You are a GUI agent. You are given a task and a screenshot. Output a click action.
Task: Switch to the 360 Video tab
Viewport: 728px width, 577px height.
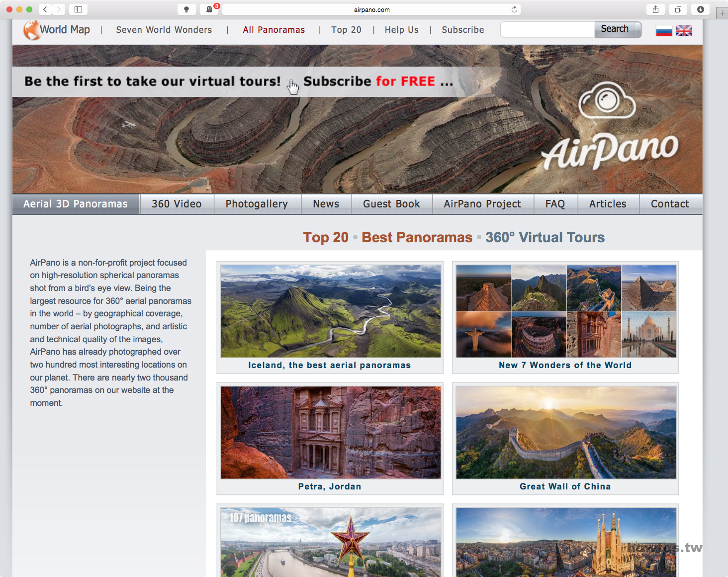coord(177,204)
